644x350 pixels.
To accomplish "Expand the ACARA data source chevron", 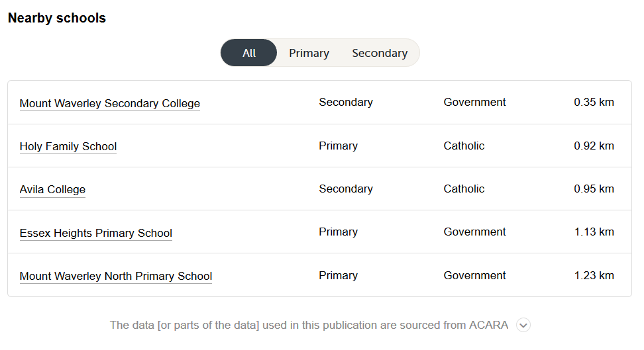I will (x=523, y=325).
